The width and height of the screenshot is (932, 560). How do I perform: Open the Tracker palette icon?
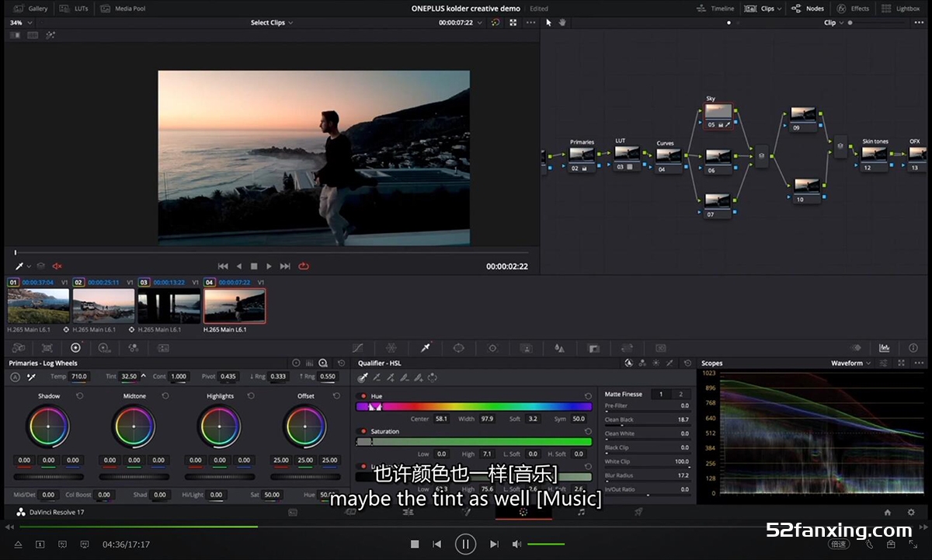(492, 348)
